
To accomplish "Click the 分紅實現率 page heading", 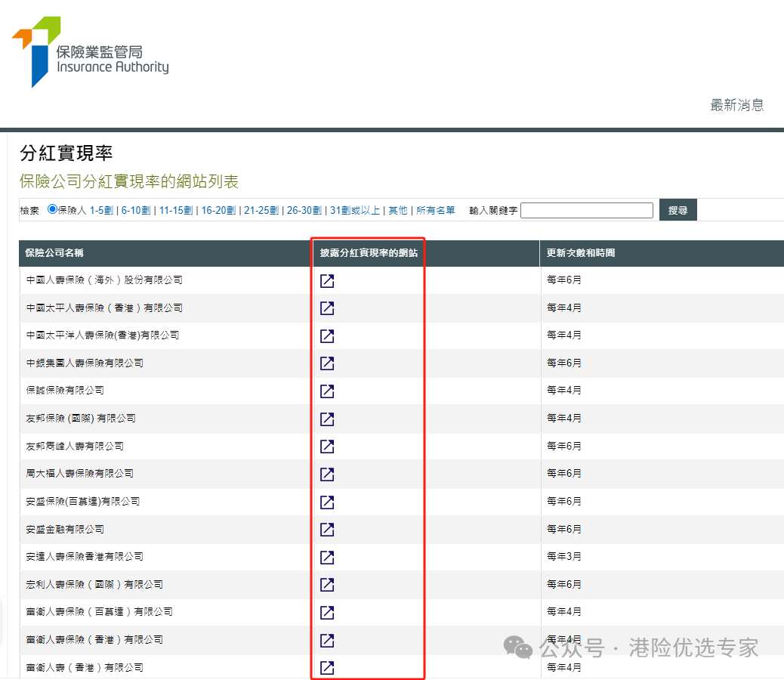I will coord(66,153).
